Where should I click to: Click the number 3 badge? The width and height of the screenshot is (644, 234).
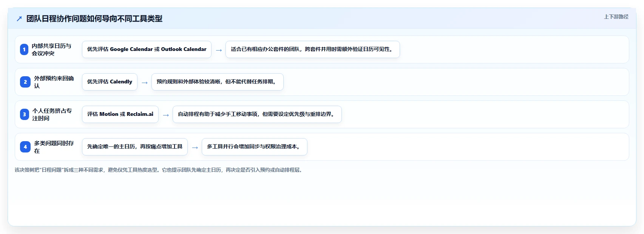(25, 114)
